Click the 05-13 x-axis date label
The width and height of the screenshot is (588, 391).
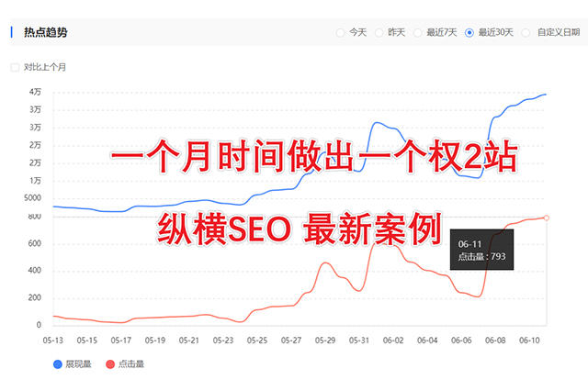pos(52,340)
